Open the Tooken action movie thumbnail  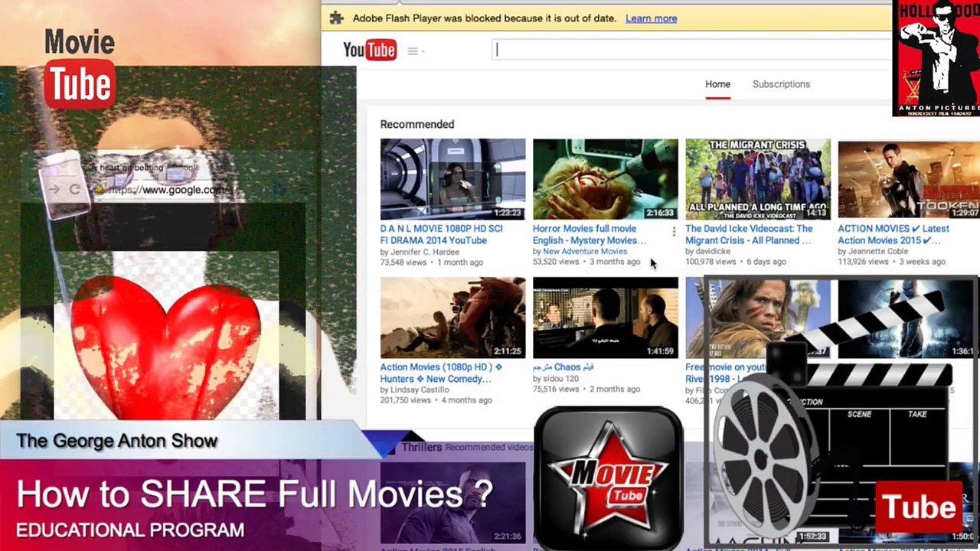[x=908, y=179]
